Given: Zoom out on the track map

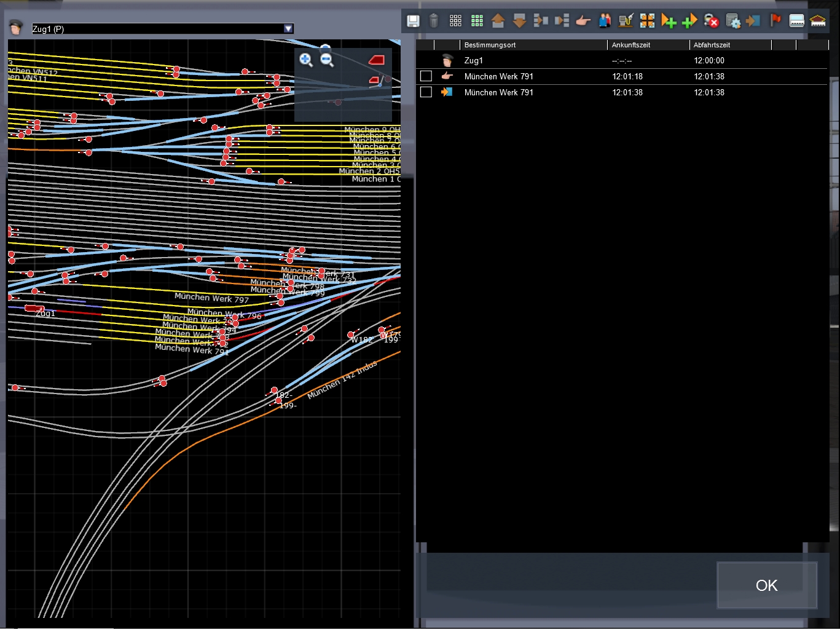Looking at the screenshot, I should 327,60.
